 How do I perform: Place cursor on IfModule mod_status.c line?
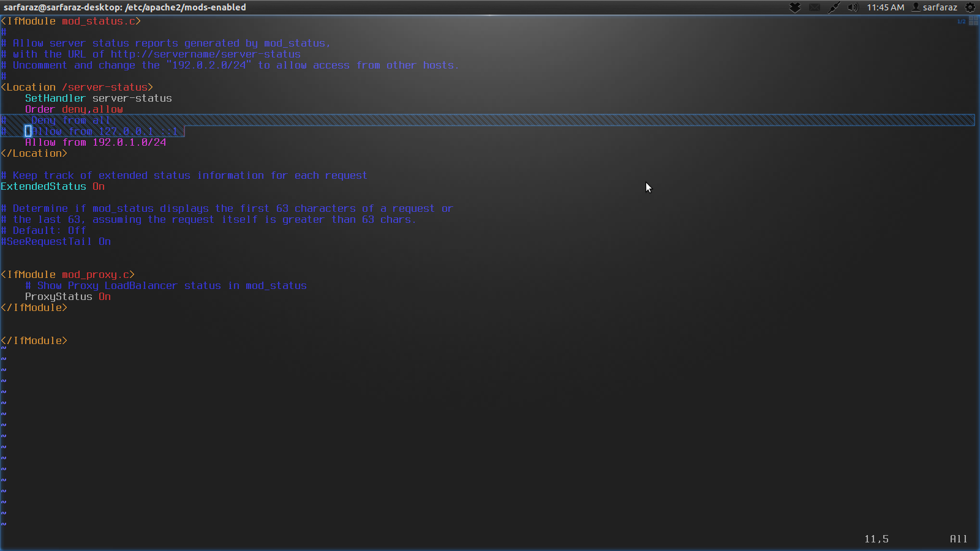tap(71, 21)
